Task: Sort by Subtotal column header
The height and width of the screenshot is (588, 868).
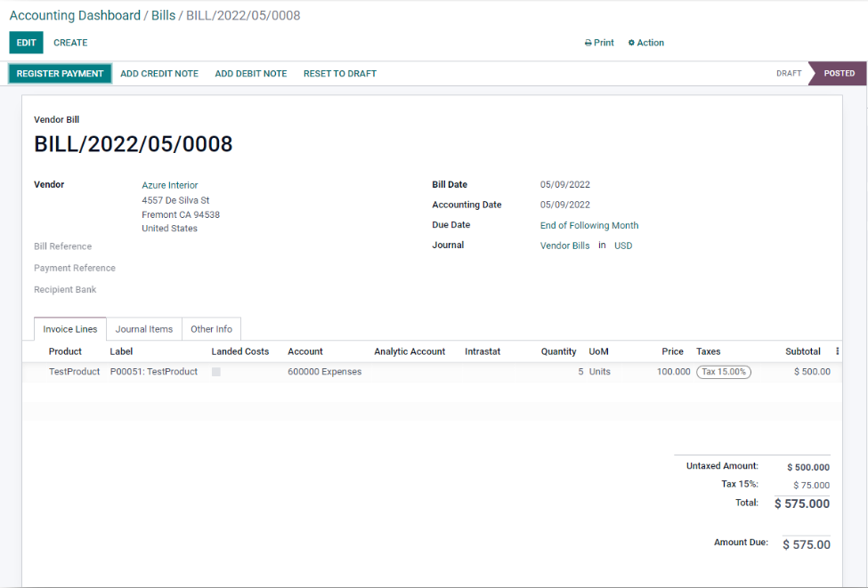Action: click(x=803, y=351)
